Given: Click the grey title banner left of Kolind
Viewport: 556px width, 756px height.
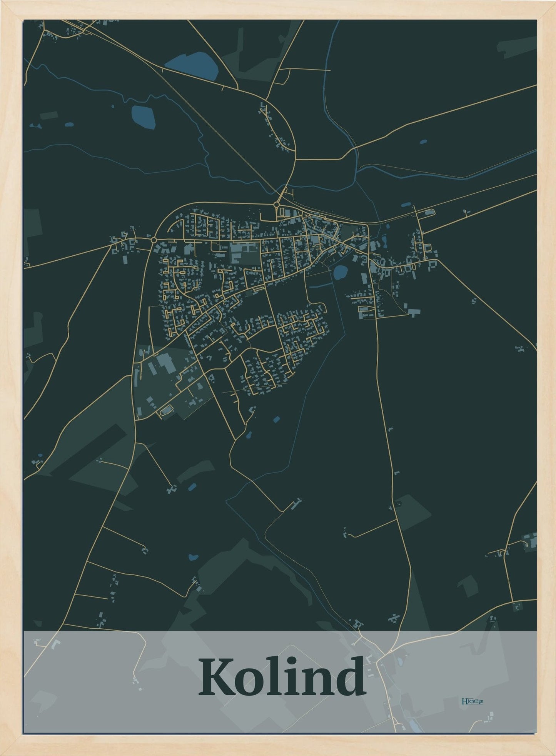Looking at the screenshot, I should [x=111, y=683].
